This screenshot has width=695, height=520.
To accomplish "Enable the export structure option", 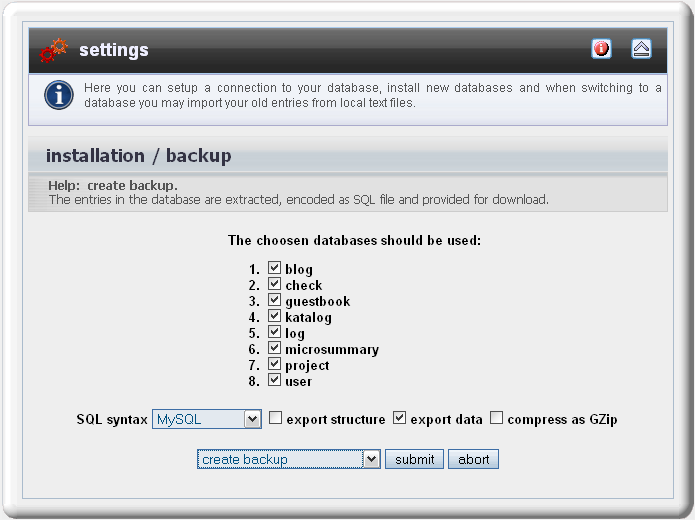I will coord(275,418).
